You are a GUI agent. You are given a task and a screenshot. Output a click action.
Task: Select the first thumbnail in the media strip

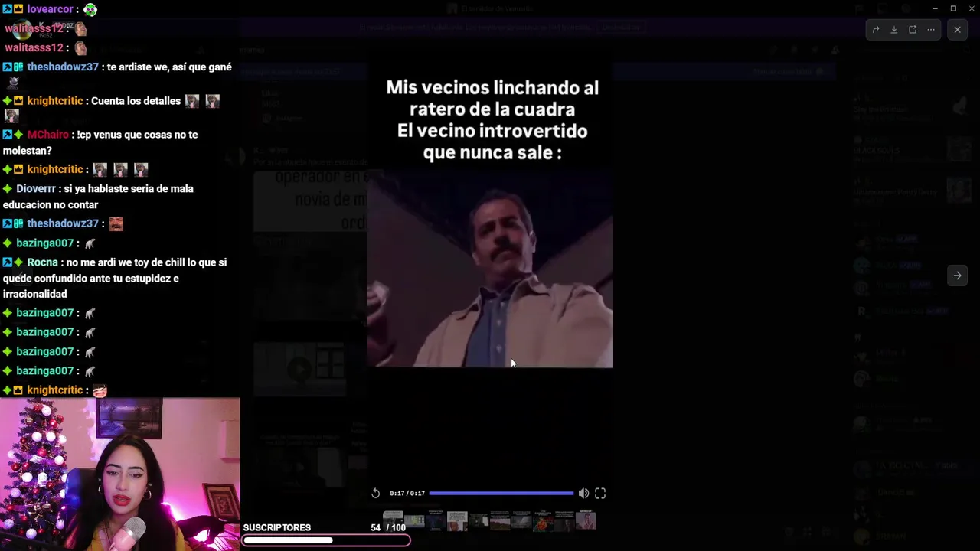pos(393,521)
